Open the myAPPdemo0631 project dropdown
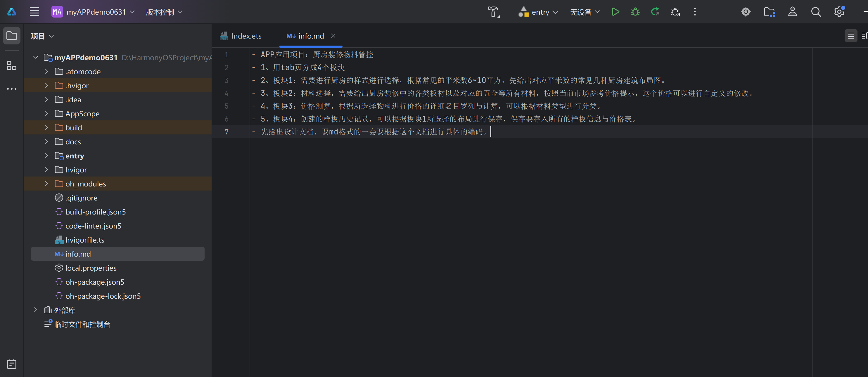The width and height of the screenshot is (868, 377). pyautogui.click(x=93, y=12)
